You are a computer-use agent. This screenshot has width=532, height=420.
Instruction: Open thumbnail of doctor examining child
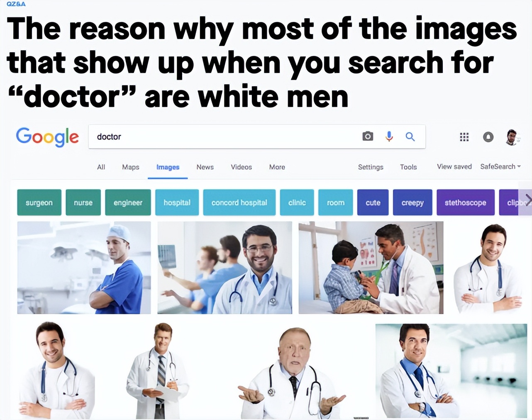371,268
